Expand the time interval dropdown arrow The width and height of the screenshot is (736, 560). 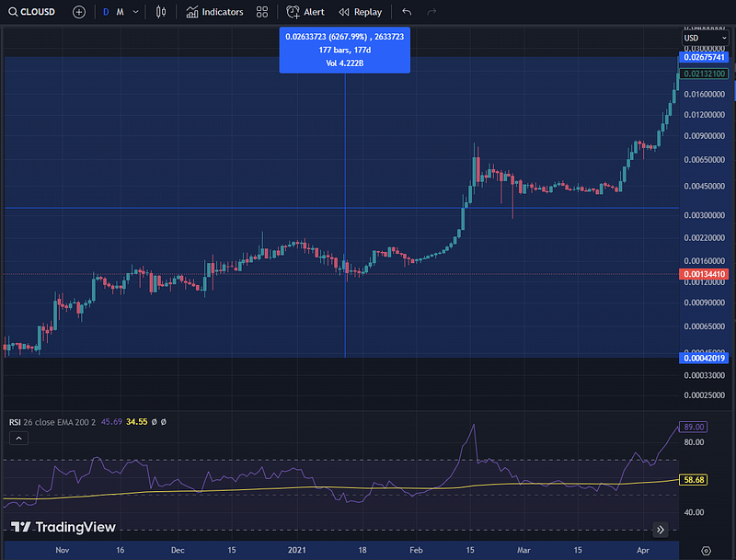click(135, 12)
